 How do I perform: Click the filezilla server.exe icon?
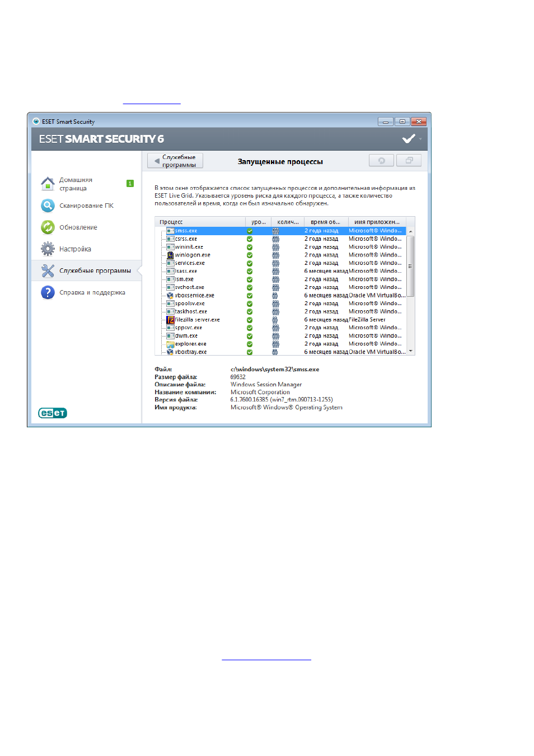coord(170,320)
